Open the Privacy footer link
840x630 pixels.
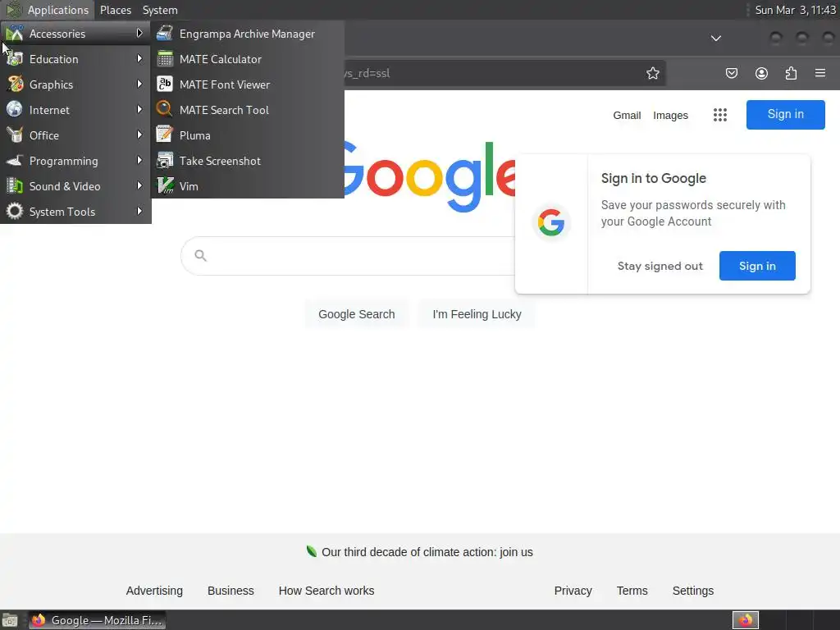[x=573, y=591]
